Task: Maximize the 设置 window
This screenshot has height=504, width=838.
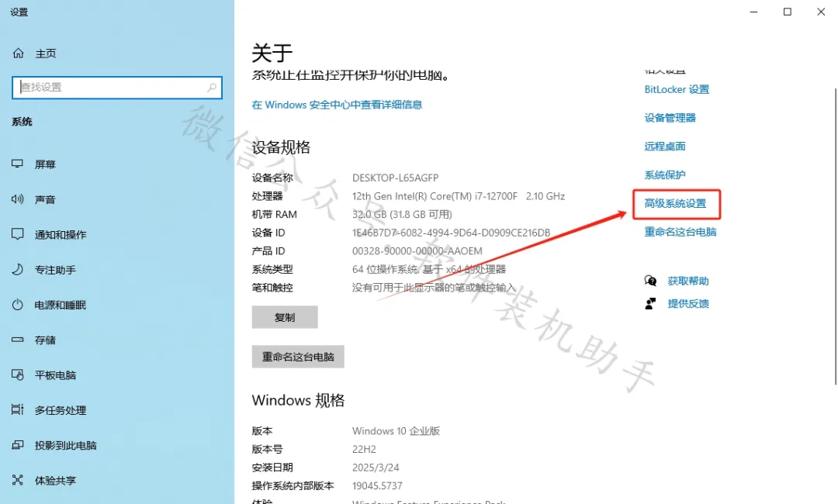Action: tap(788, 12)
